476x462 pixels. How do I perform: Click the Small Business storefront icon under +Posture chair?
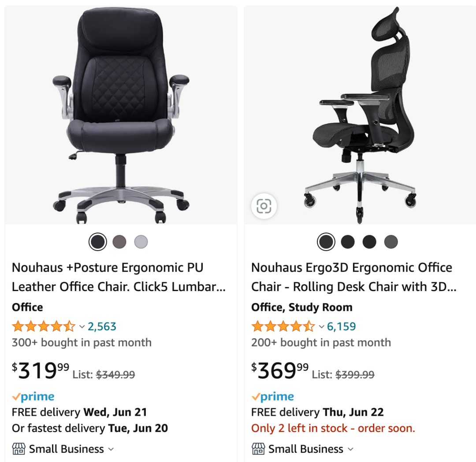[x=19, y=449]
